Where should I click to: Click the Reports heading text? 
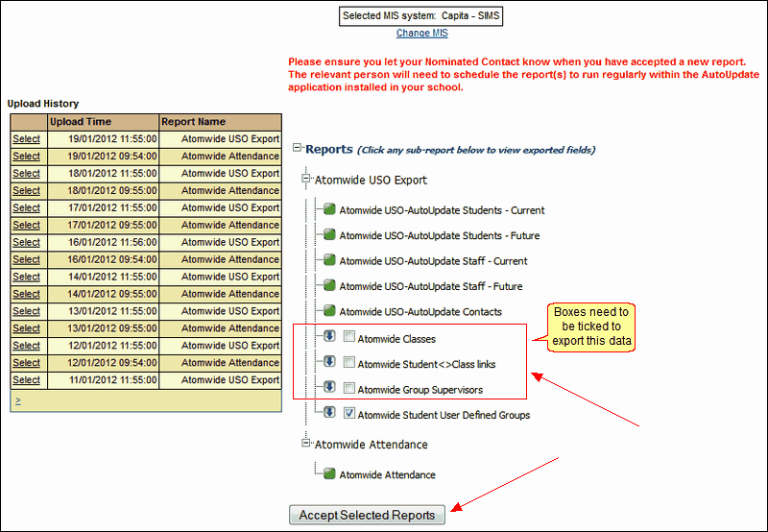pos(329,149)
